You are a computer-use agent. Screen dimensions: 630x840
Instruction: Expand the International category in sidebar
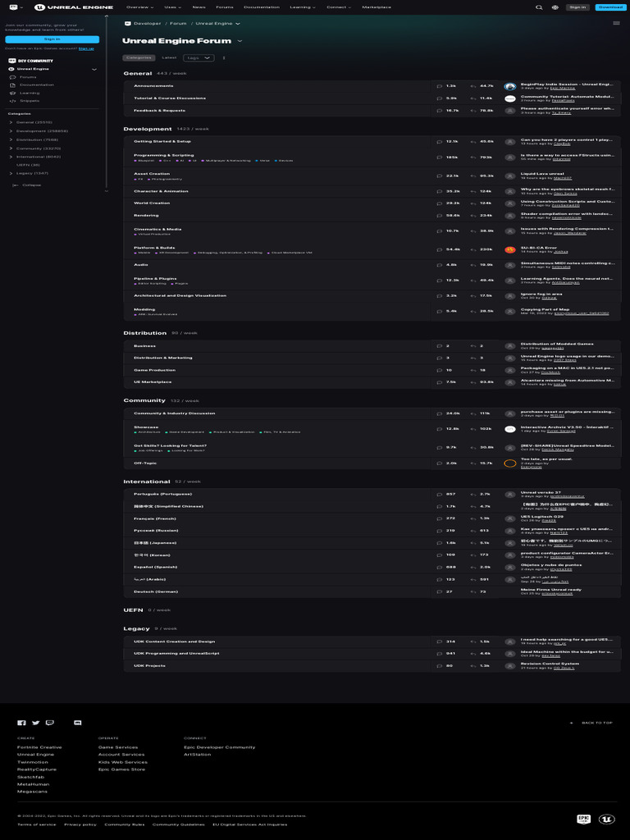(11, 157)
